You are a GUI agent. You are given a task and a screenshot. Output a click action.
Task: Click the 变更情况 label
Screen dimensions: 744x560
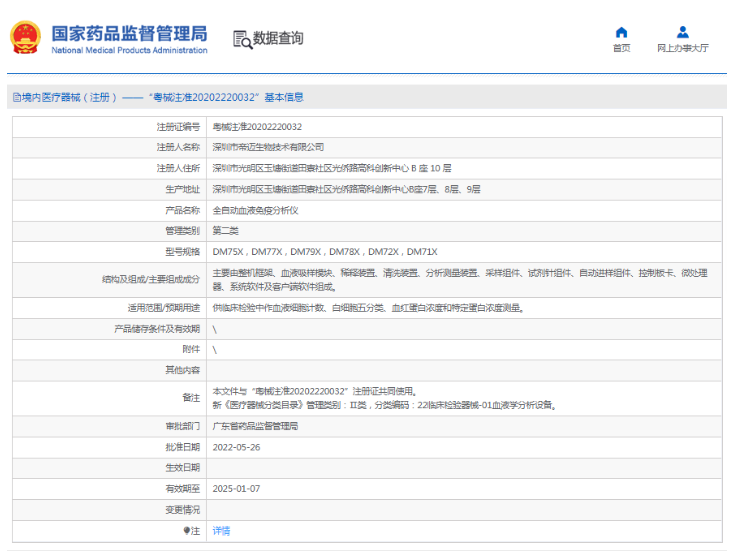pos(183,510)
